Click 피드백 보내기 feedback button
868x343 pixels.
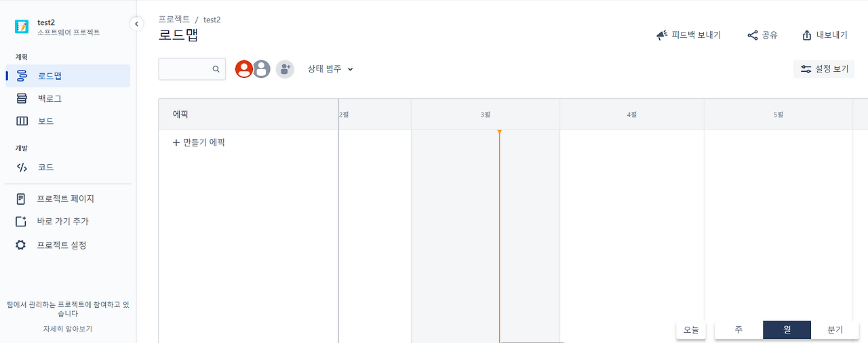pos(689,35)
